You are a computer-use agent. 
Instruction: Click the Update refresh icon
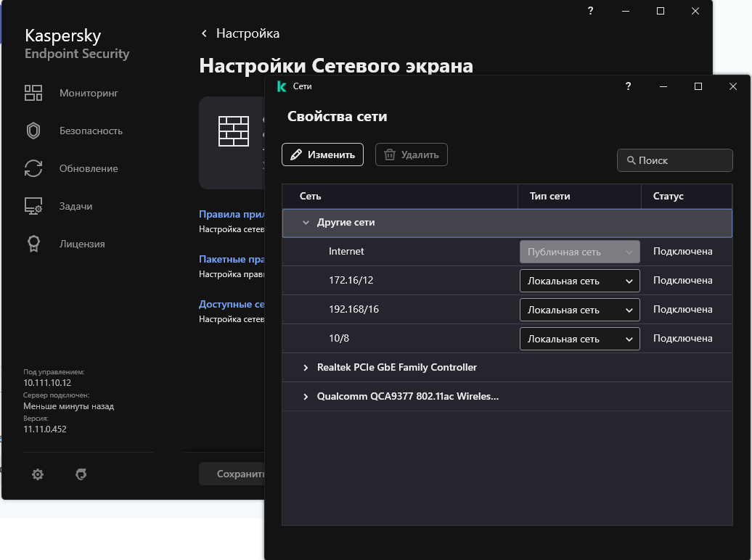click(33, 168)
